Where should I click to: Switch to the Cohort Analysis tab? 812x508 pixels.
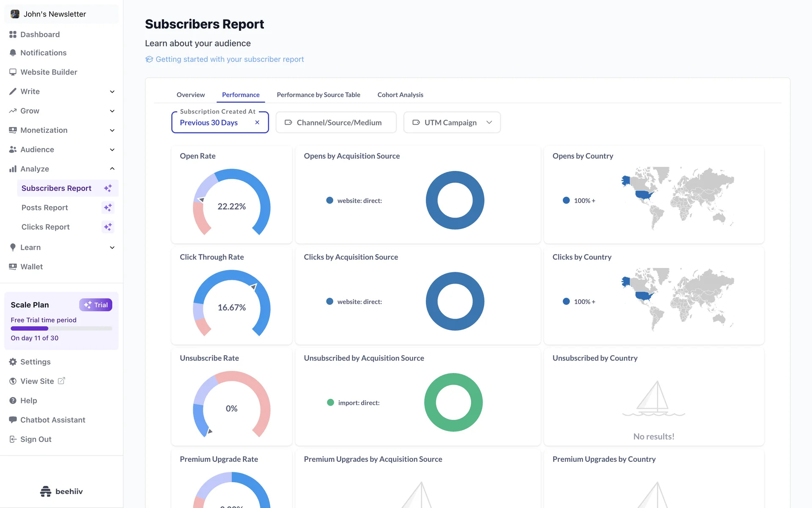[400, 95]
